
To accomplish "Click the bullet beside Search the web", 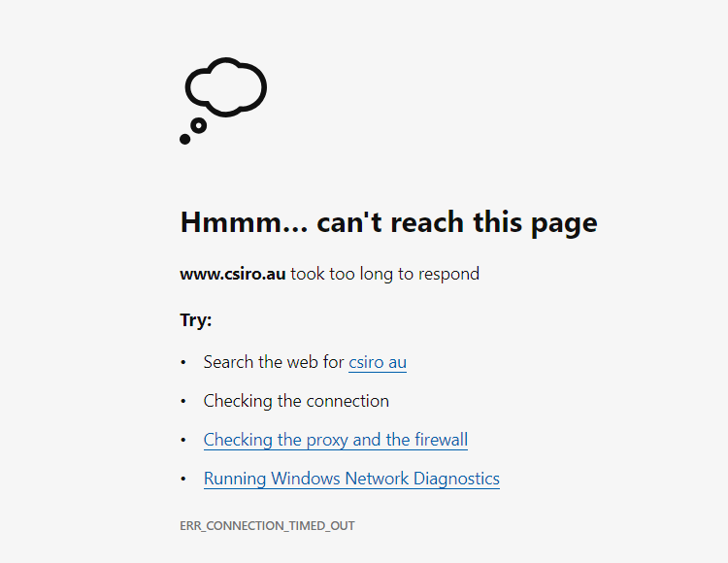I will click(183, 362).
